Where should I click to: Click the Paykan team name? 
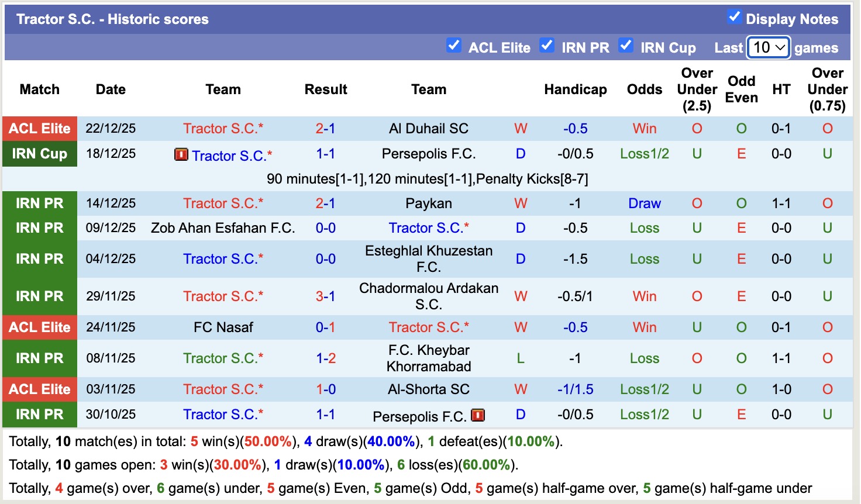429,203
